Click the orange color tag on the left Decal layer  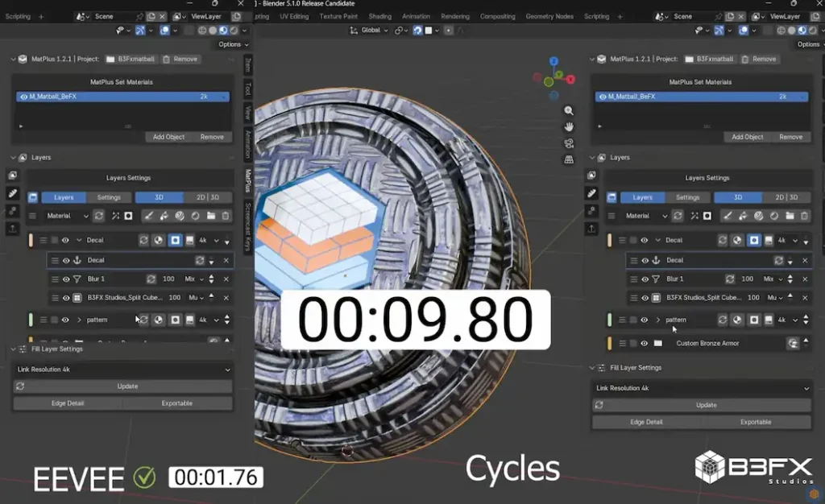(31, 240)
